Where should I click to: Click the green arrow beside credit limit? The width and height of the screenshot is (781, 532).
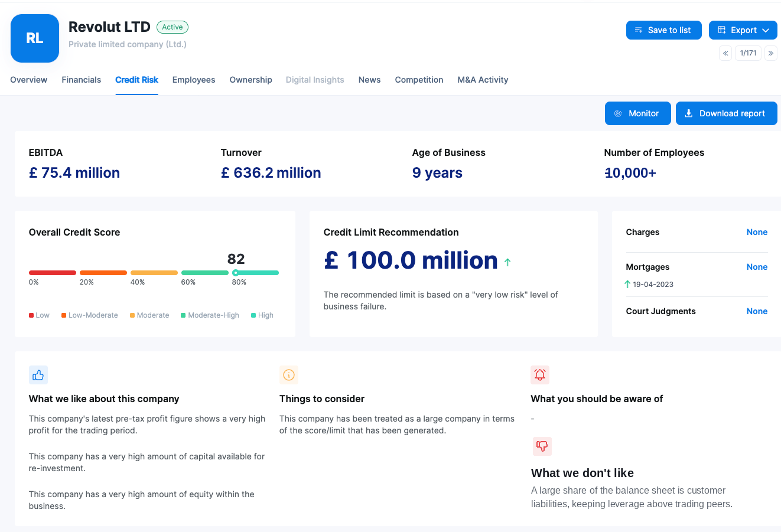click(507, 262)
